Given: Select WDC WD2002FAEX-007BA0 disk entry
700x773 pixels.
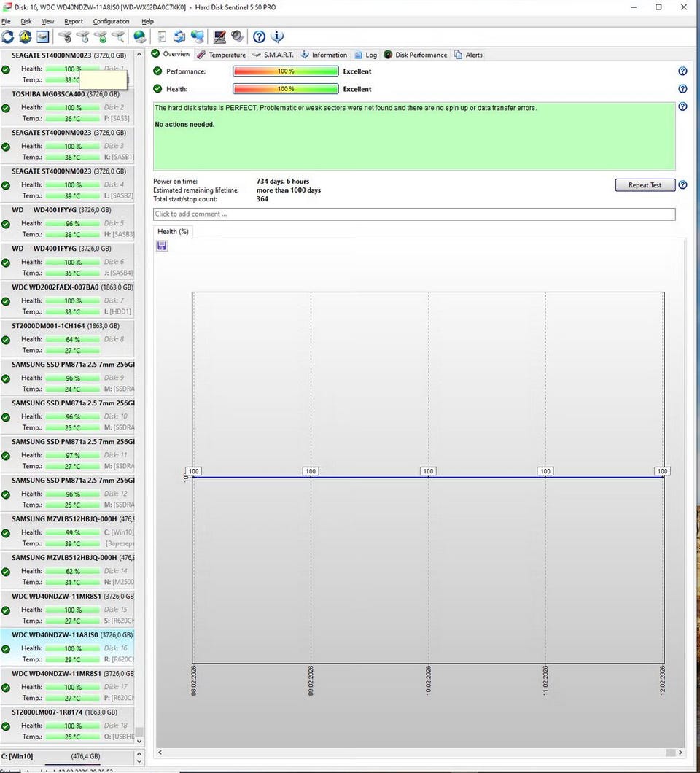Looking at the screenshot, I should point(67,300).
